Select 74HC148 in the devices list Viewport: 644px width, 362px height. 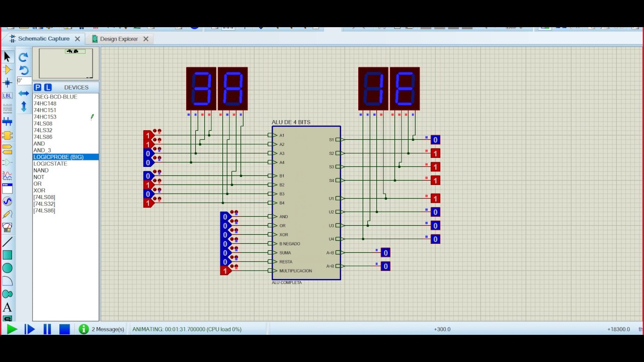coord(45,104)
